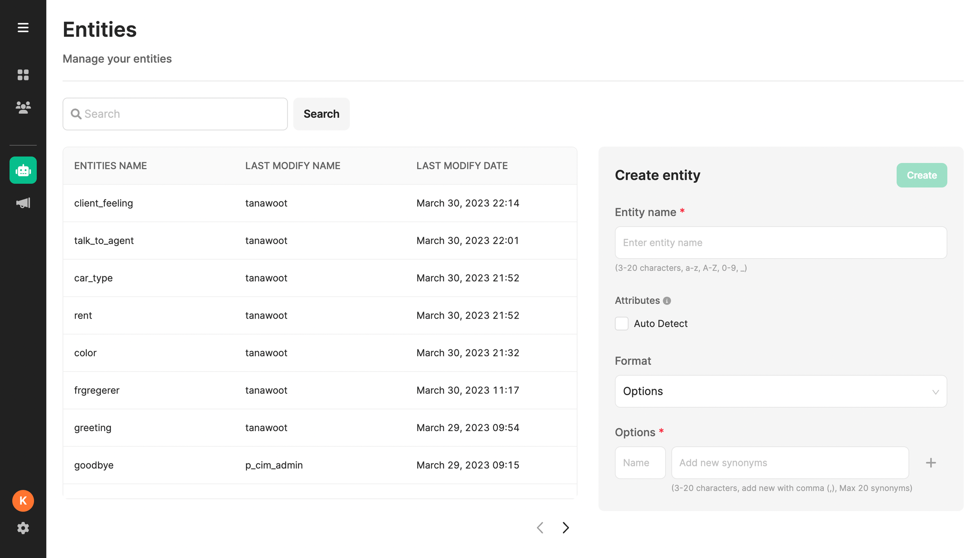The width and height of the screenshot is (980, 558).
Task: Enable the Auto Detect checkbox
Action: 621,323
